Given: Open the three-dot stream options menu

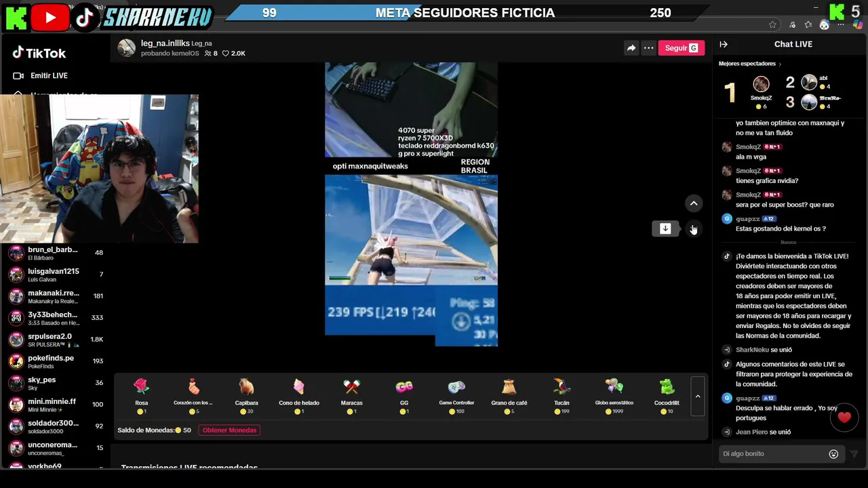Looking at the screenshot, I should 648,47.
